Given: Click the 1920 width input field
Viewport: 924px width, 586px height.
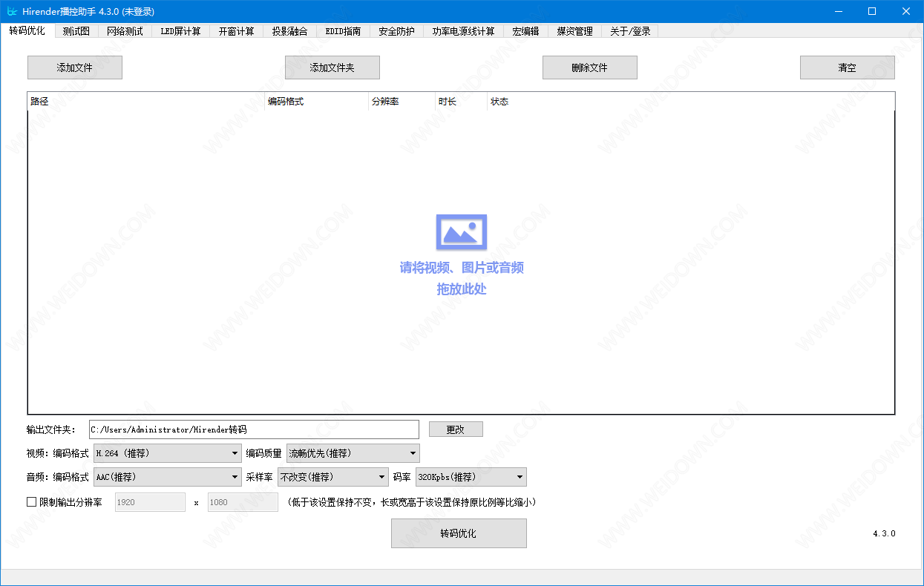Looking at the screenshot, I should [150, 502].
